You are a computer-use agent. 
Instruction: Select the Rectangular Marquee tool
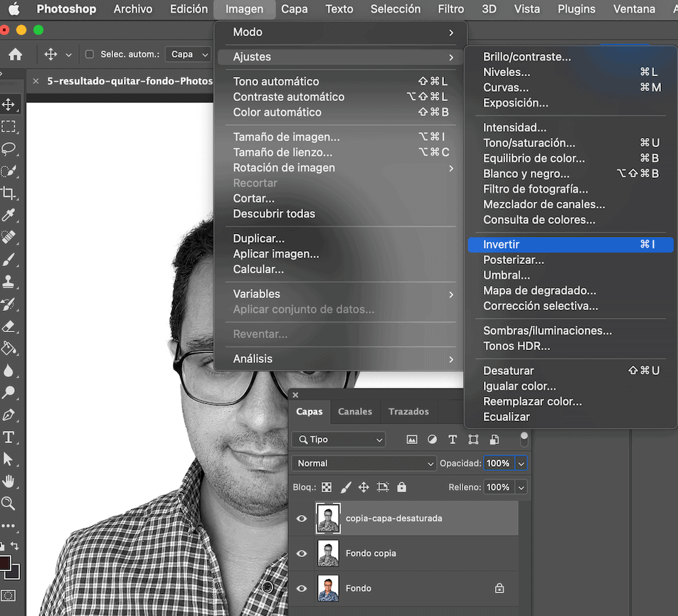pyautogui.click(x=9, y=127)
